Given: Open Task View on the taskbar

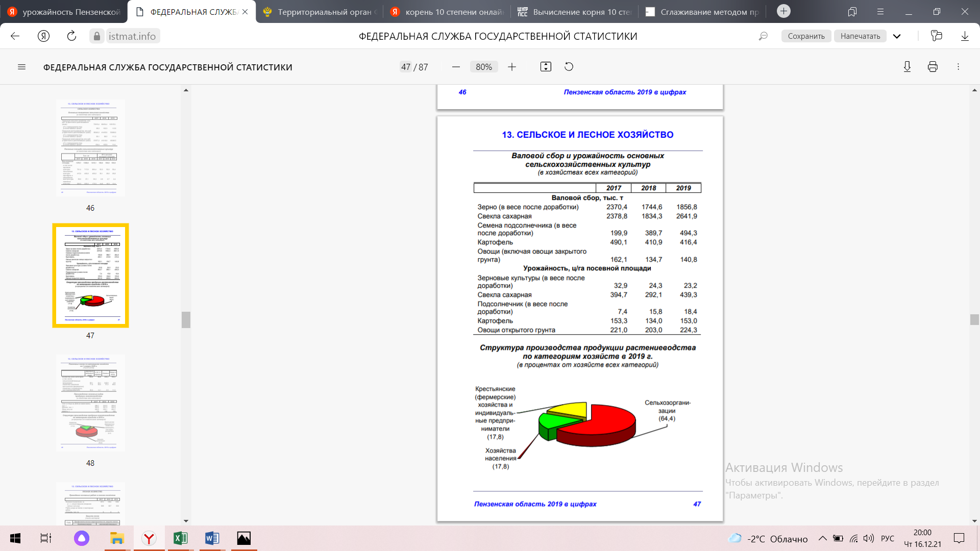Looking at the screenshot, I should point(46,538).
